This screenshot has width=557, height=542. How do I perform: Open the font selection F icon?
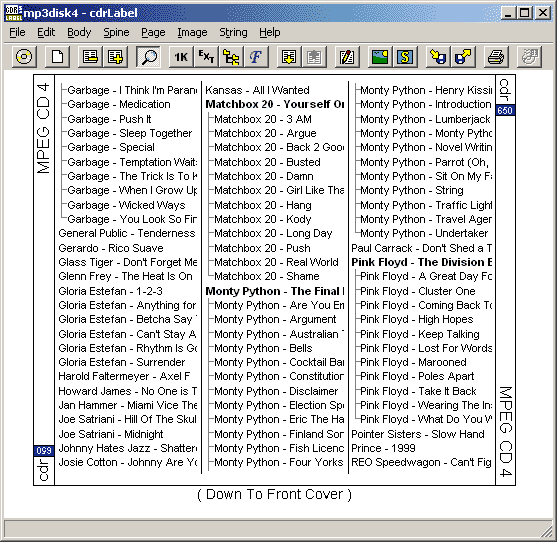256,57
